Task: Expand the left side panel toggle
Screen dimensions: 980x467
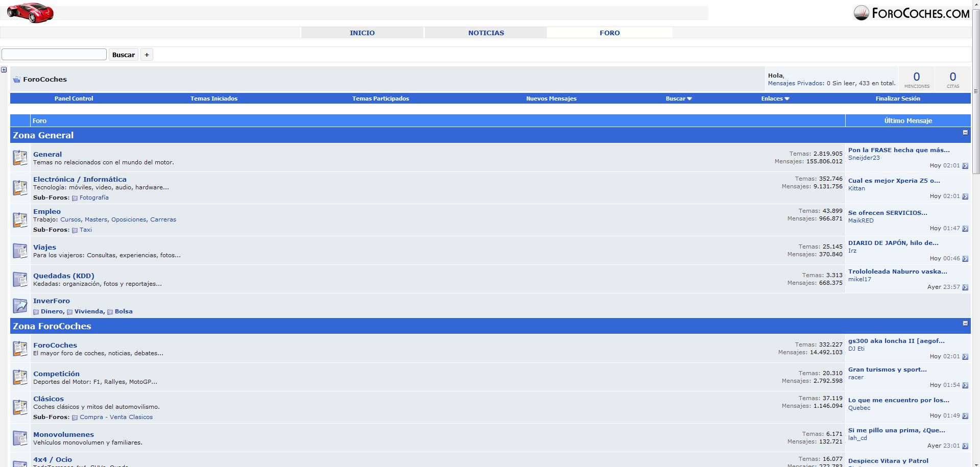Action: coord(4,69)
